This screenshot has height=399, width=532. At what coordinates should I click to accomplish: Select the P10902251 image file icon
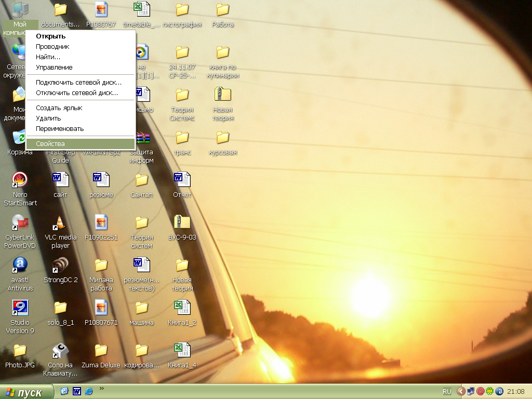pos(101,222)
